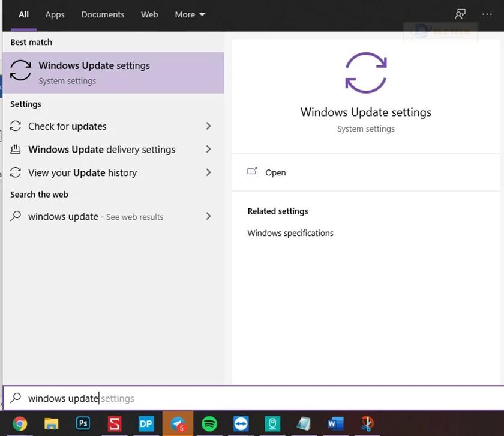Expand Windows Update delivery settings chevron
This screenshot has width=504, height=436.
(208, 149)
